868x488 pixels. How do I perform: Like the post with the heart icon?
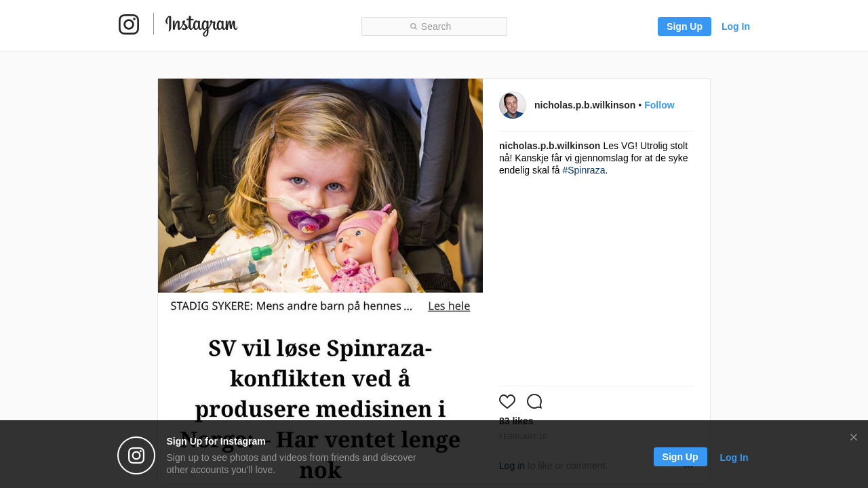tap(507, 401)
